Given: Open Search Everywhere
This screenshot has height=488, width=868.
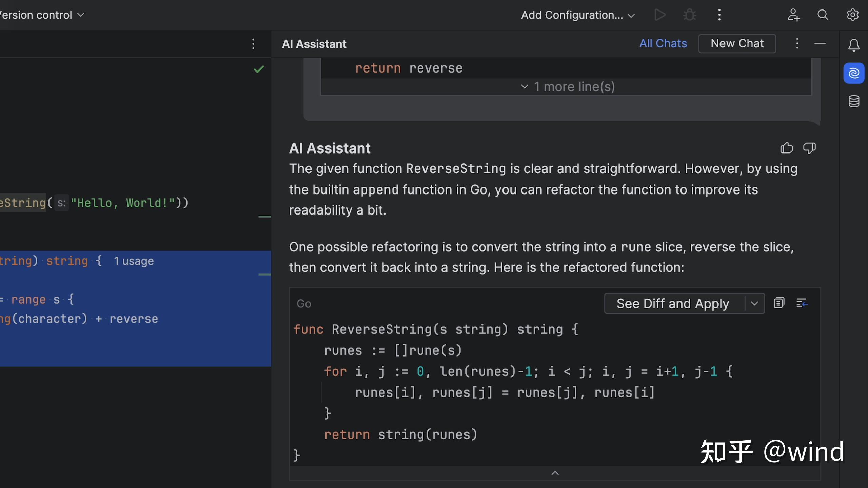Looking at the screenshot, I should [x=823, y=15].
